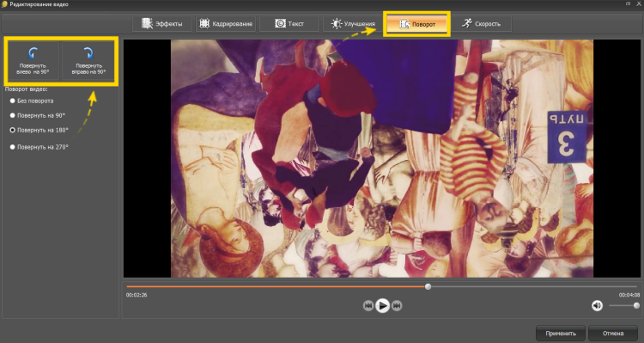Viewport: 644px width, 343px height.
Task: Rotate video left by 90° button
Action: (x=33, y=61)
